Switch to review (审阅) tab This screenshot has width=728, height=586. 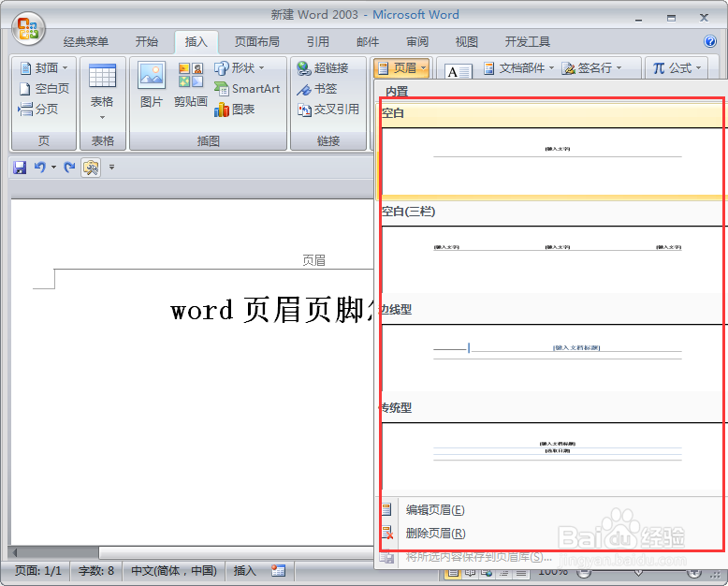click(417, 42)
